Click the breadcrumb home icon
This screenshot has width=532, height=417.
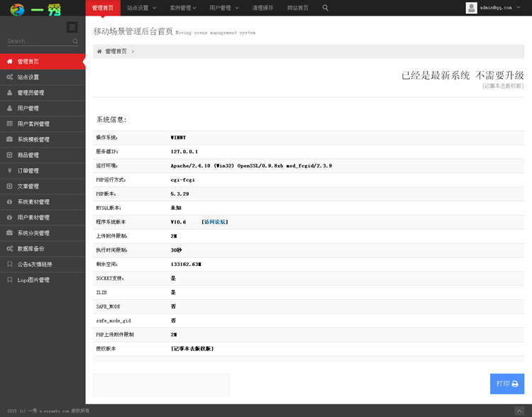pos(99,52)
